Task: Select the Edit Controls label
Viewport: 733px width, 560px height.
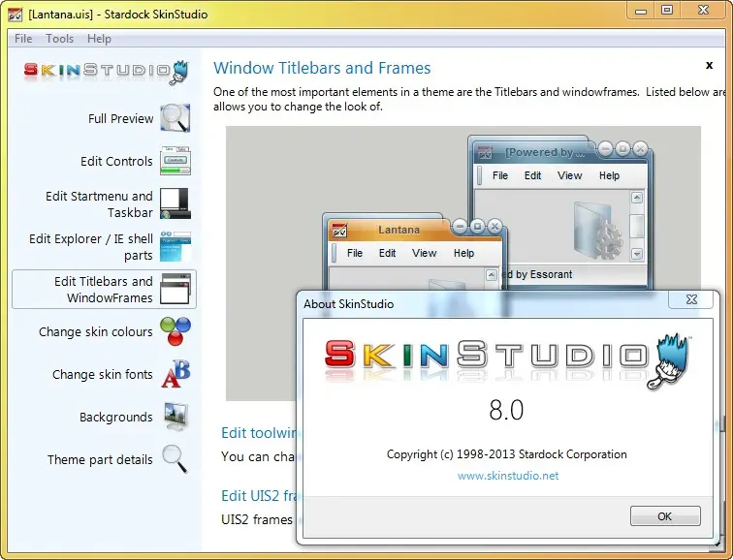Action: point(116,161)
